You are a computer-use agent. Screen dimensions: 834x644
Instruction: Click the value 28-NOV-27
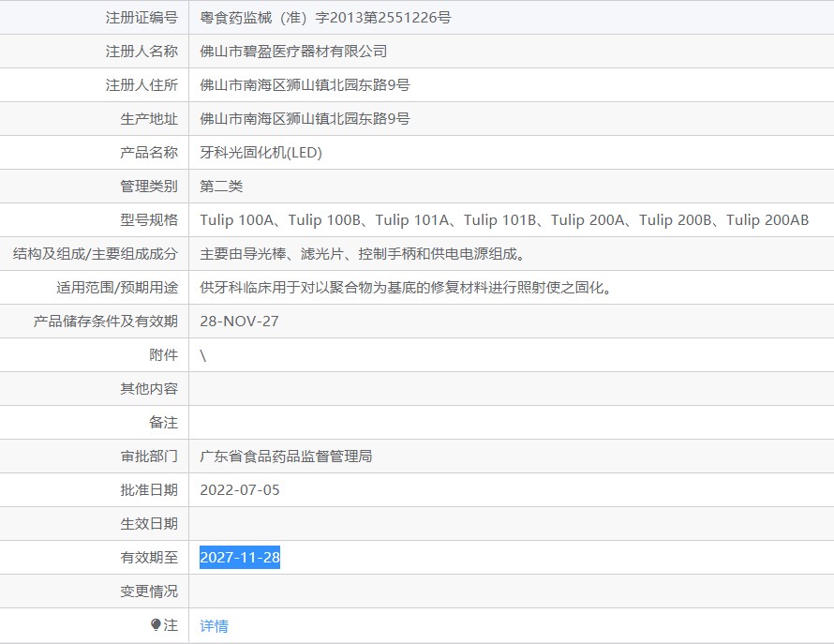tap(239, 322)
